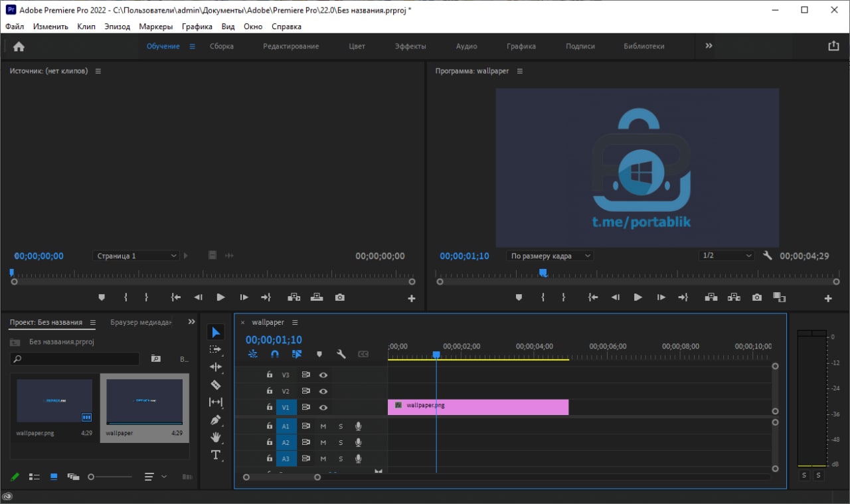850x504 pixels.
Task: Toggle V2 track output eye
Action: (323, 391)
